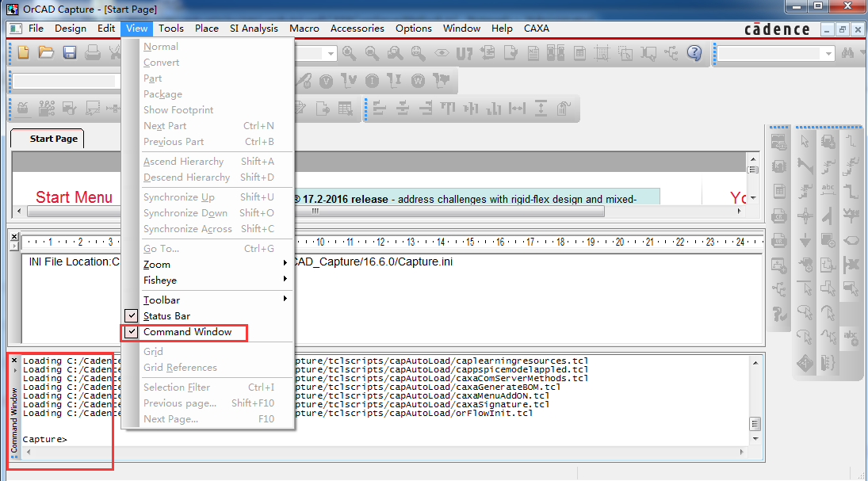Click the New document icon
868x481 pixels.
pos(23,52)
